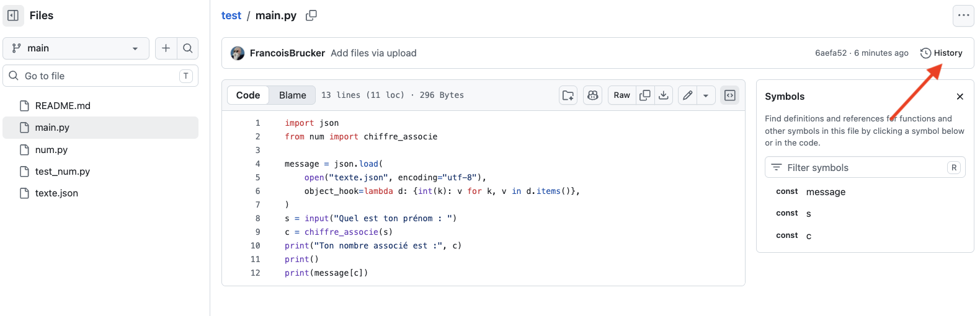Click the input prompt string on line 8
This screenshot has width=980, height=316.
click(393, 219)
